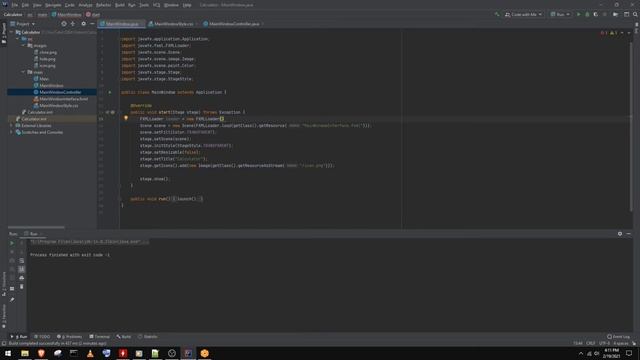
Task: Open the Terminal tool window tab
Action: click(100, 337)
